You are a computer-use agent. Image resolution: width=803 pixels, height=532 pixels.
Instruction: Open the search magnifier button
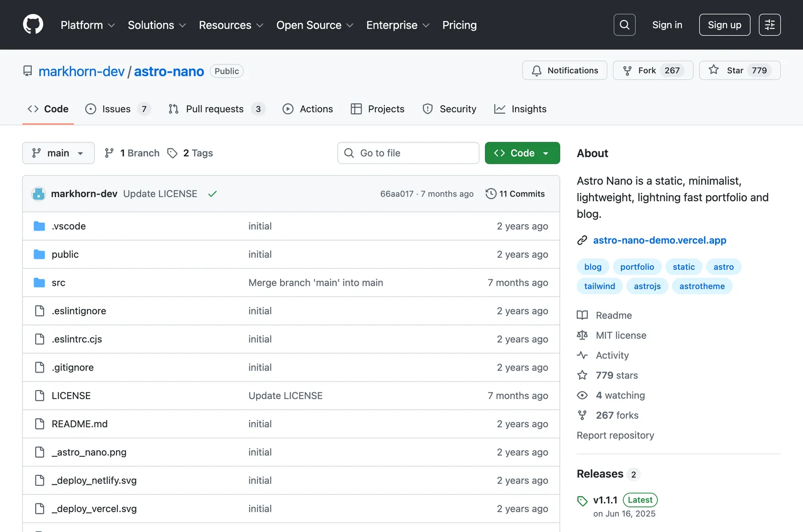click(x=624, y=25)
